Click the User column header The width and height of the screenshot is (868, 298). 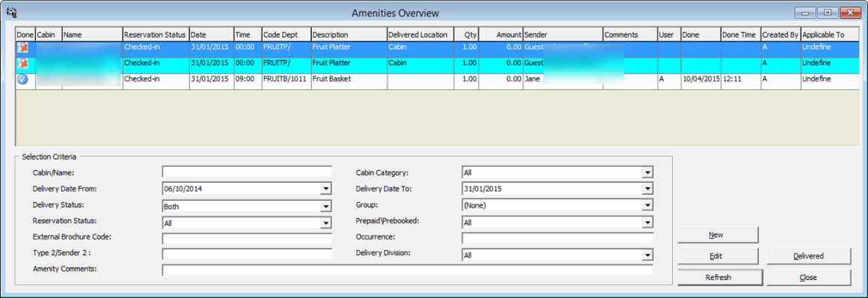click(x=669, y=34)
